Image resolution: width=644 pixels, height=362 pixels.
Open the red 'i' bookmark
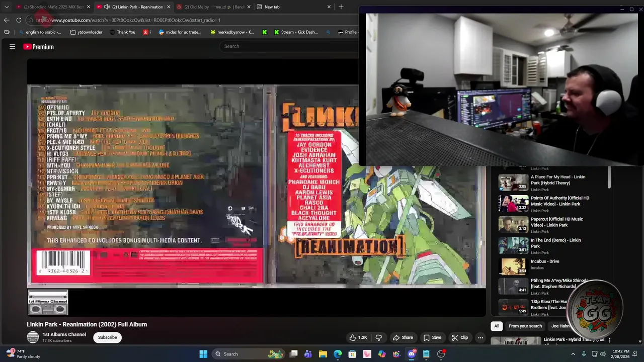click(147, 32)
